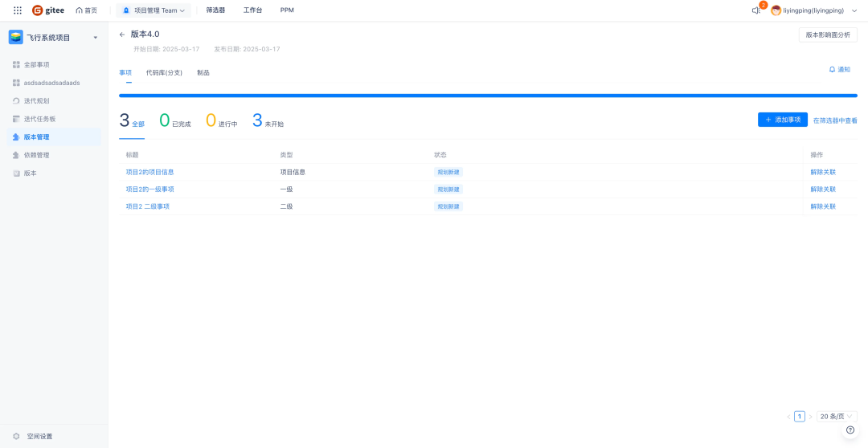
Task: Click the liyingping user avatar
Action: pyautogui.click(x=776, y=10)
